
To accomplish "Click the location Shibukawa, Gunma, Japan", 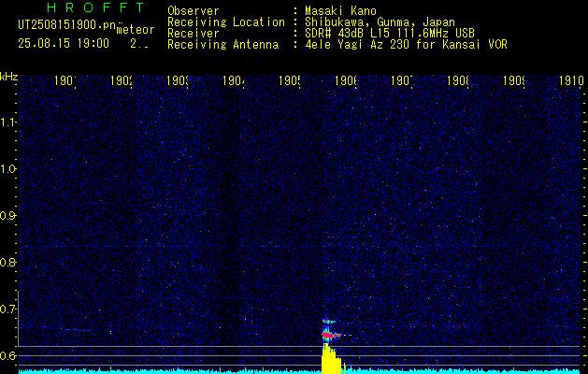I will [380, 22].
